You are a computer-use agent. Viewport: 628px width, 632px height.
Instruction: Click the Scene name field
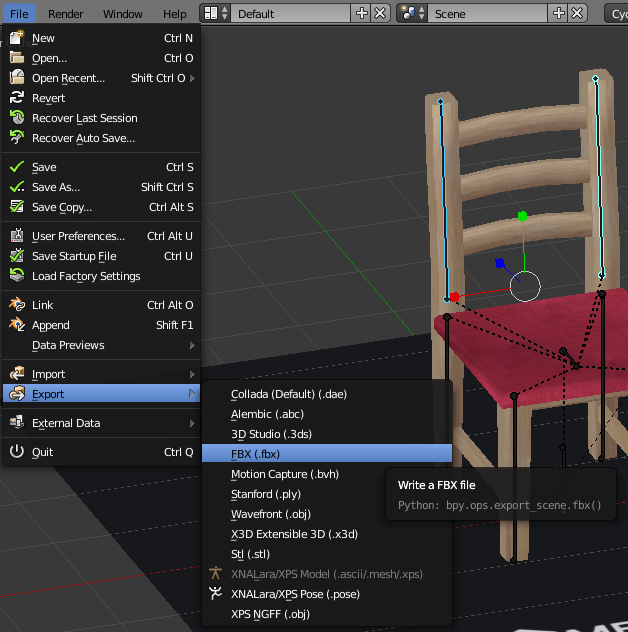pyautogui.click(x=487, y=14)
